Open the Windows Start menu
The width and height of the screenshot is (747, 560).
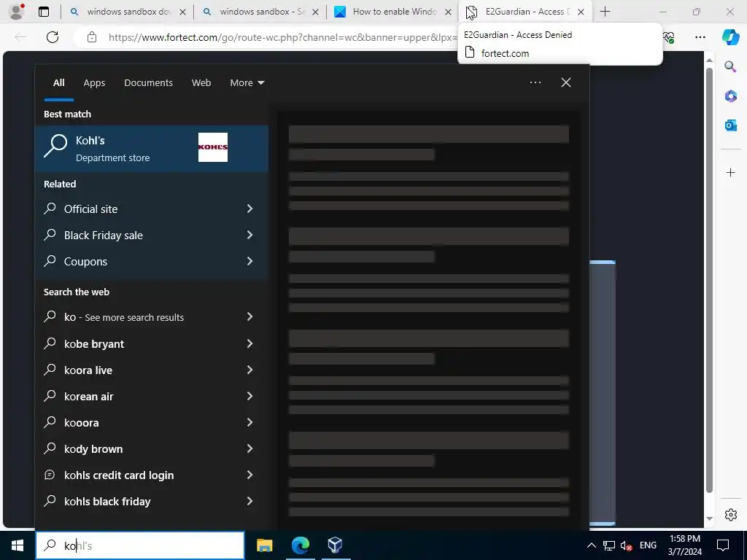click(x=18, y=545)
